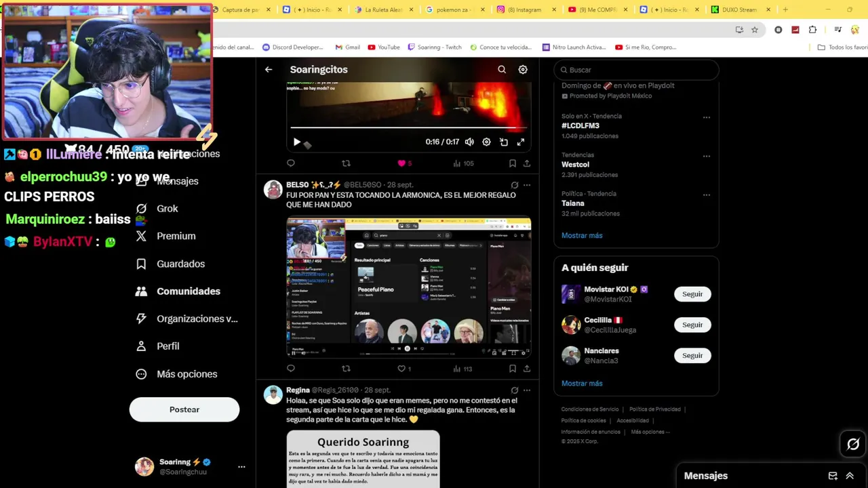
Task: Compose a new message in Mensajes drawer
Action: click(833, 476)
